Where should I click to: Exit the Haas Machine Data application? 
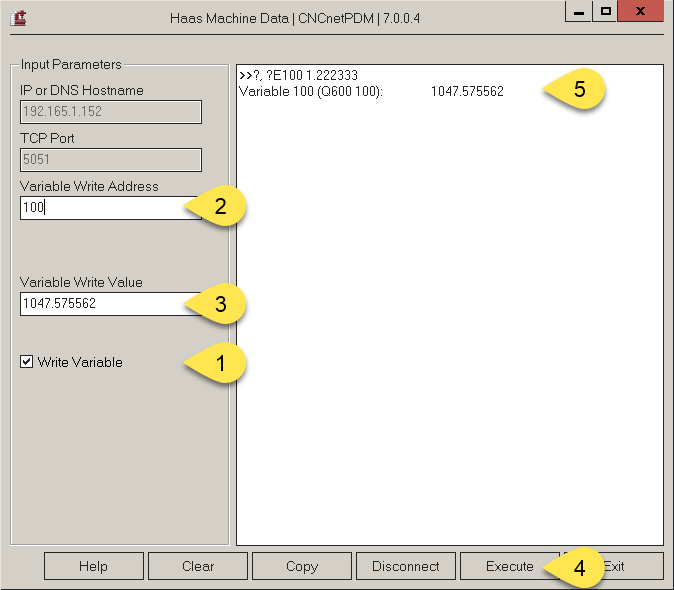pos(614,566)
